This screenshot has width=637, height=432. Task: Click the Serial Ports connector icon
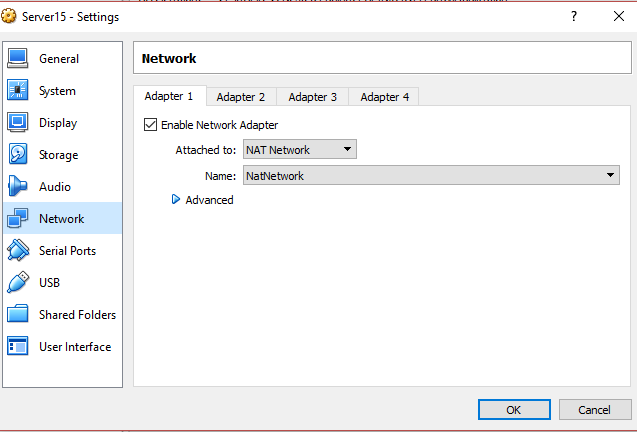(17, 250)
